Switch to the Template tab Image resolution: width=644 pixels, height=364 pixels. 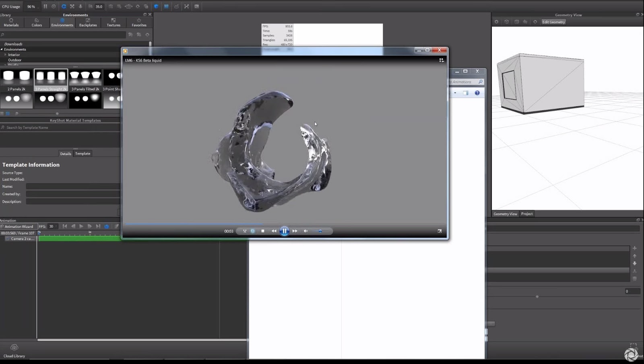click(82, 153)
